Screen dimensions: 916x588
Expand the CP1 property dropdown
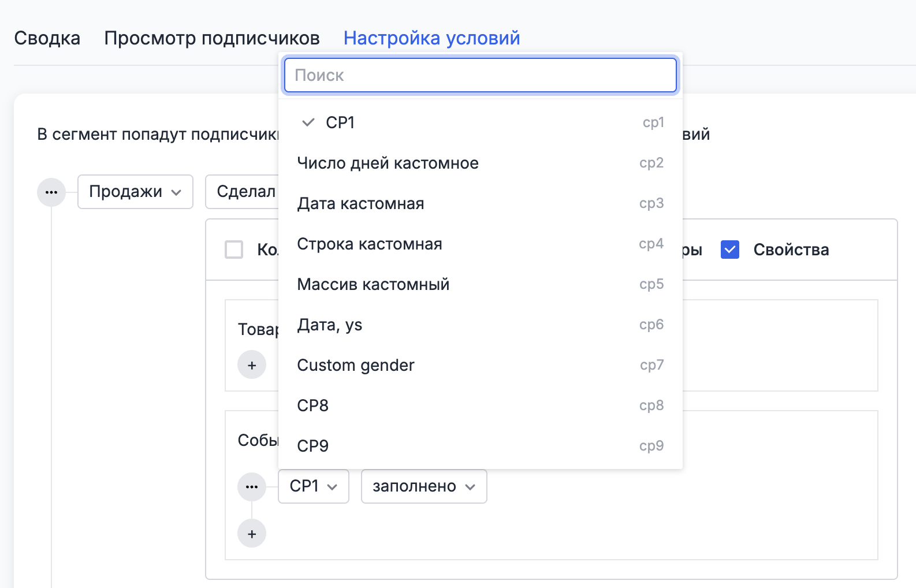coord(313,486)
